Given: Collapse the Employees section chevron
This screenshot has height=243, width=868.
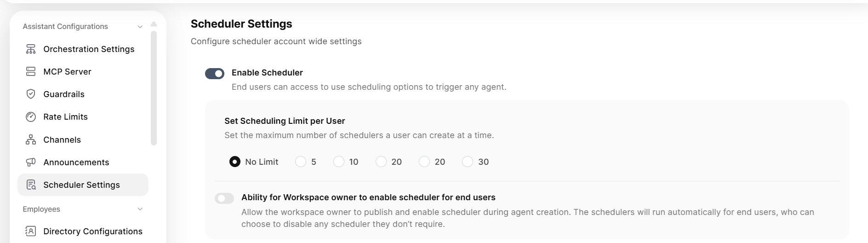Looking at the screenshot, I should point(140,209).
